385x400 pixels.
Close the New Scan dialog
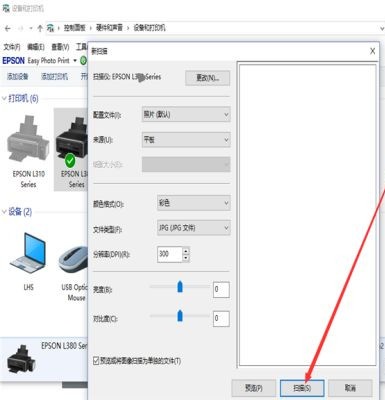tap(373, 51)
